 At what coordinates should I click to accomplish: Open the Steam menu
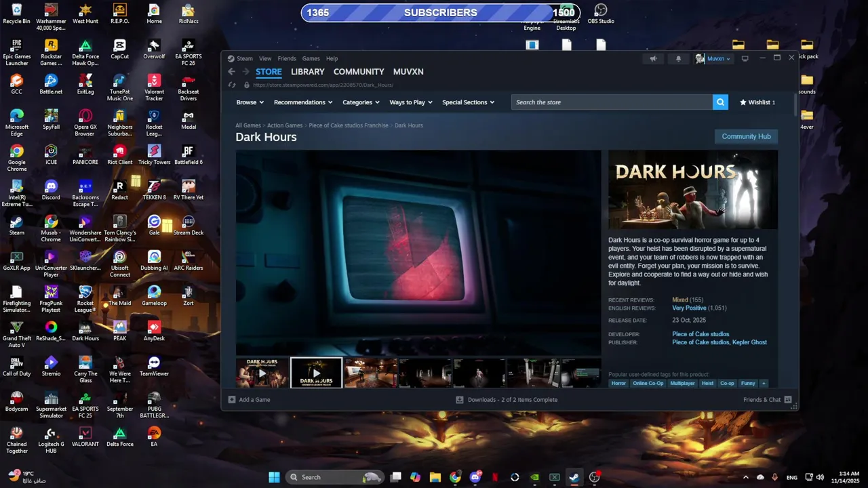pos(245,59)
